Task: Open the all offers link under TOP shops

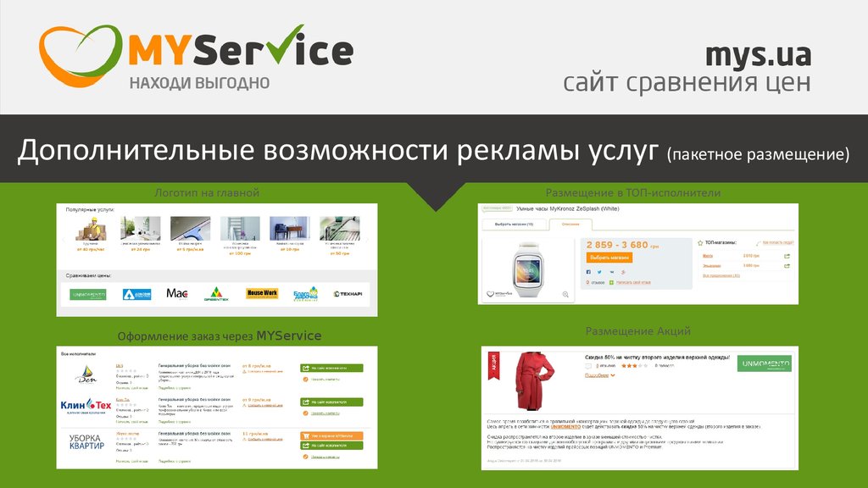Action: 721,275
